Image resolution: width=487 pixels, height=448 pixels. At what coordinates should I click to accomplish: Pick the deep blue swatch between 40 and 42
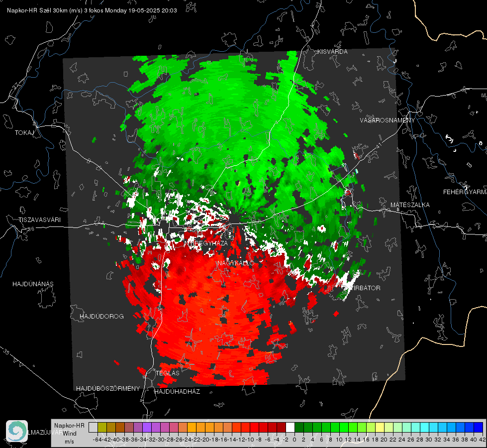coord(478,427)
